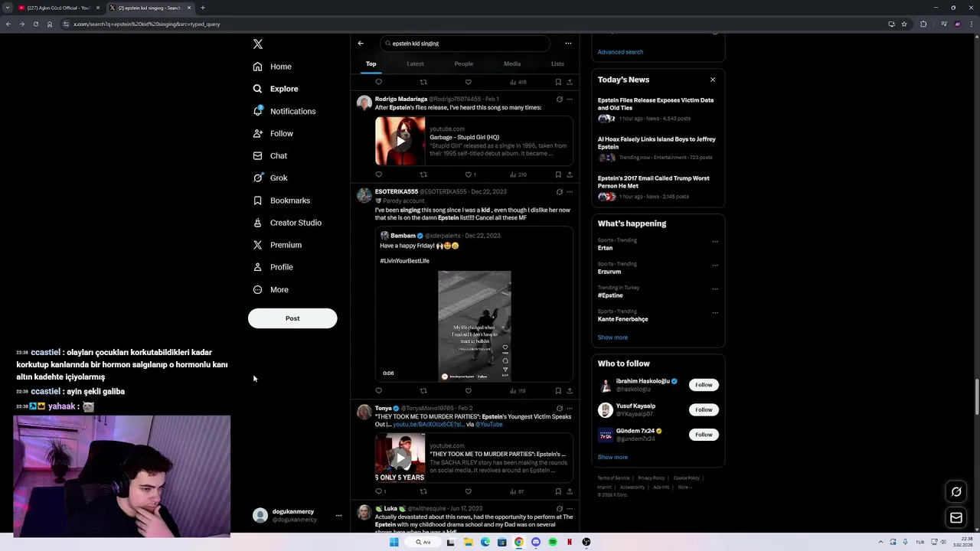Open the More menu in sidebar
980x551 pixels.
click(x=271, y=289)
